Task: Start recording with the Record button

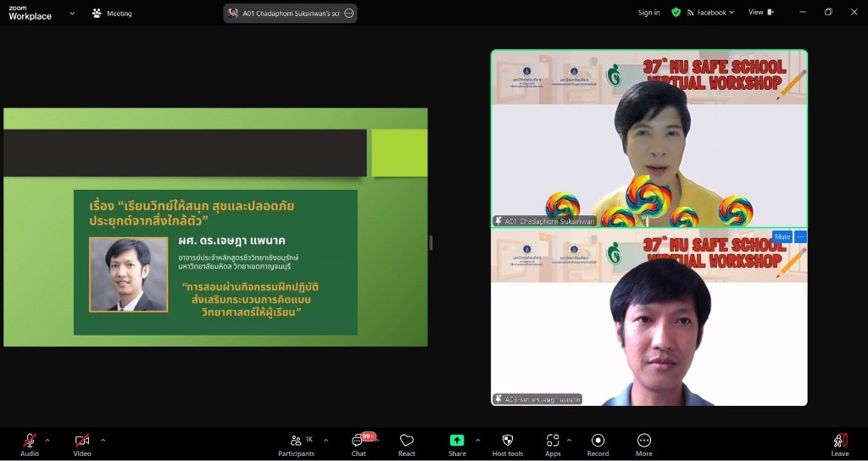Action: pyautogui.click(x=598, y=445)
